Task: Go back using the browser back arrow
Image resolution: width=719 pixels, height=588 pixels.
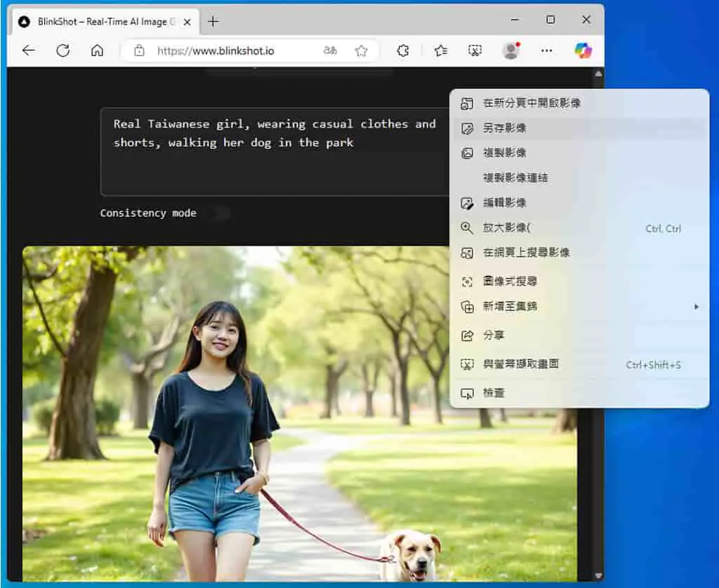Action: [x=28, y=51]
